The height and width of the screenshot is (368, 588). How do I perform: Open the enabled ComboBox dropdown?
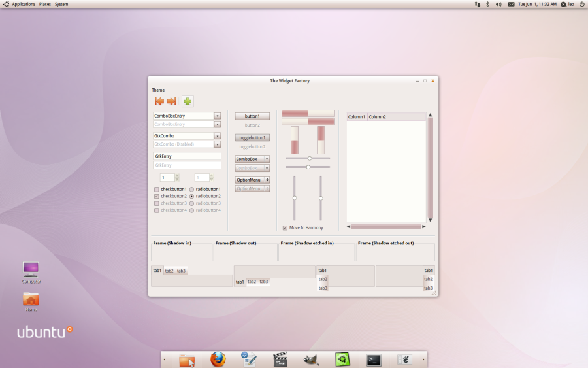[252, 159]
